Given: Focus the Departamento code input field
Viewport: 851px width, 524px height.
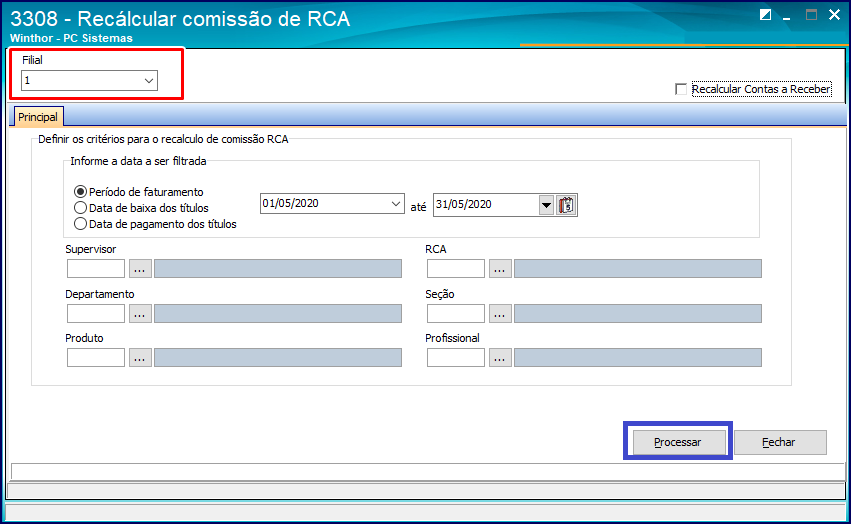Looking at the screenshot, I should [x=96, y=314].
